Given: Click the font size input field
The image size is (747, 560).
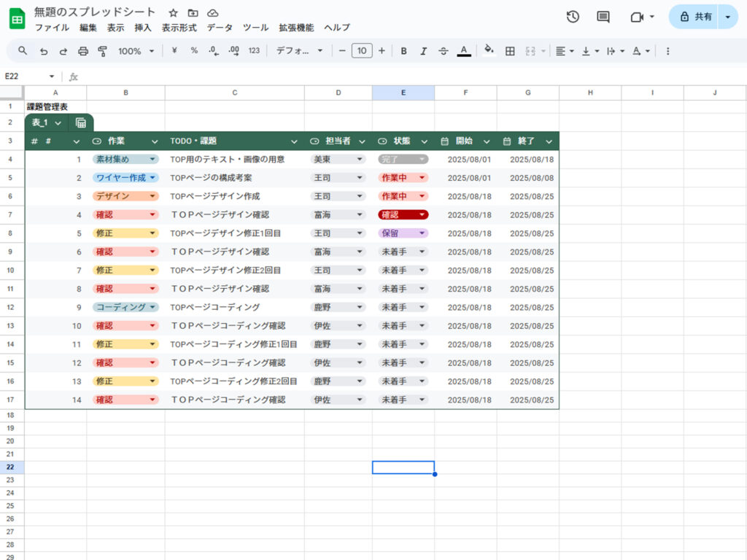Looking at the screenshot, I should coord(362,51).
